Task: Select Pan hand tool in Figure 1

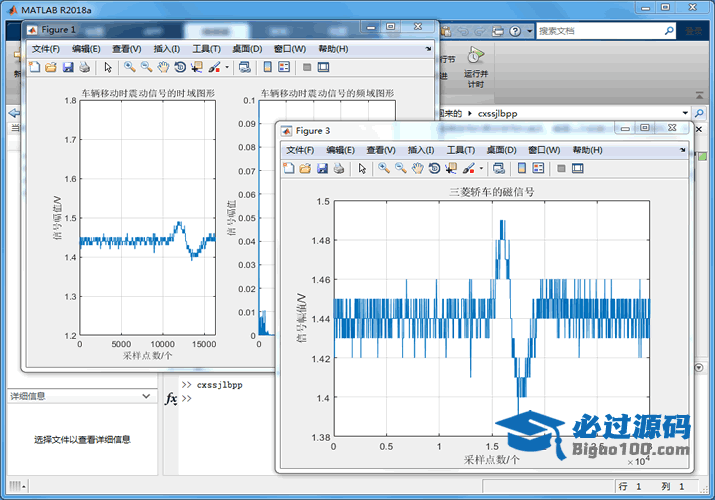Action: click(x=163, y=67)
